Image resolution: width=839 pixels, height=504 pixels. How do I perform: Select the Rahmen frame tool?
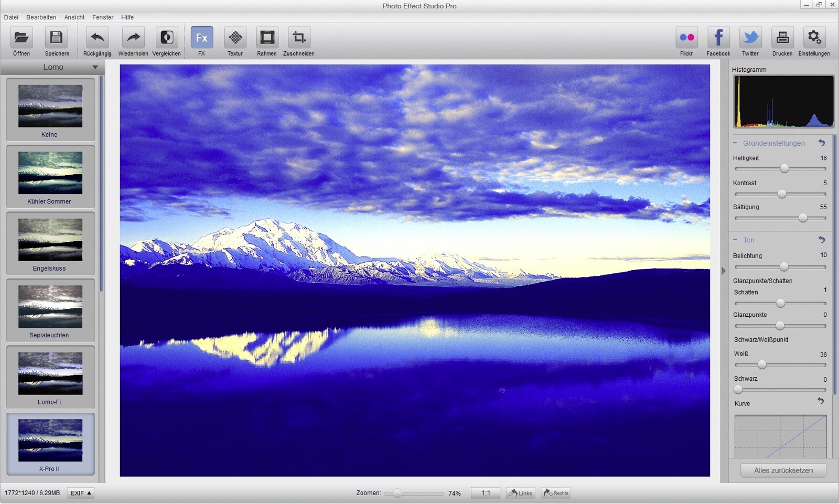(266, 38)
